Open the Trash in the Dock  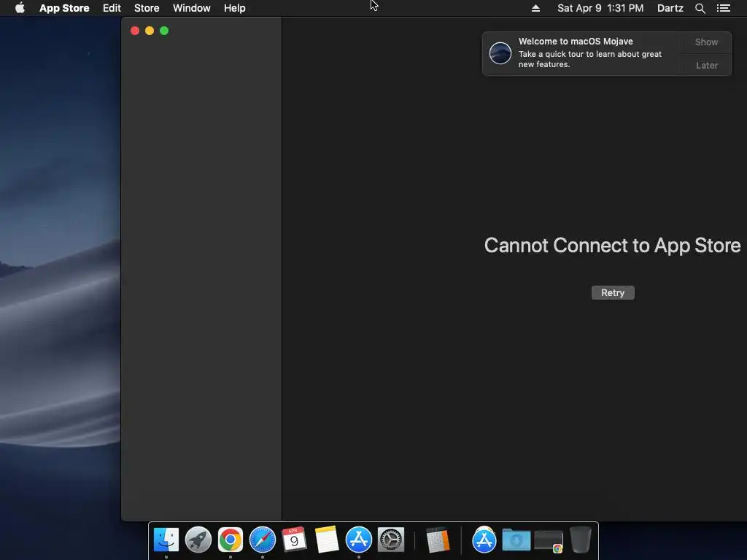[580, 540]
